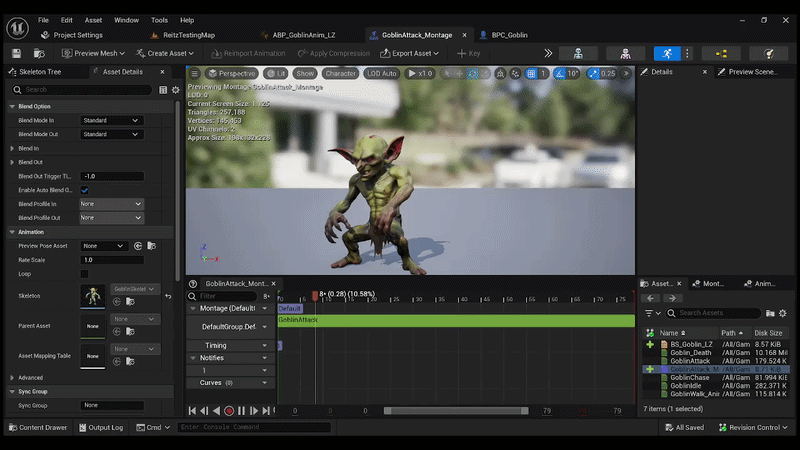
Task: Open the Content Drawer
Action: tap(38, 428)
